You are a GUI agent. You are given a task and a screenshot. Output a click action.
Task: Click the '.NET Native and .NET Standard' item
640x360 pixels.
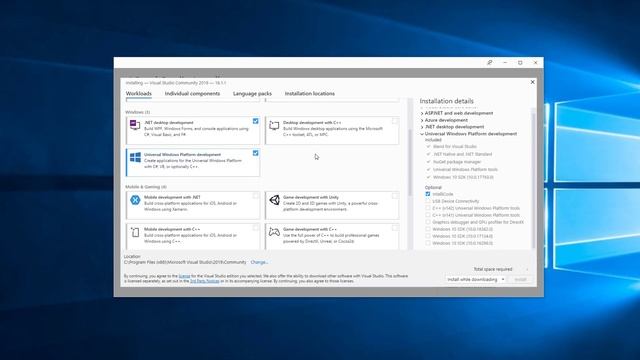tap(462, 154)
